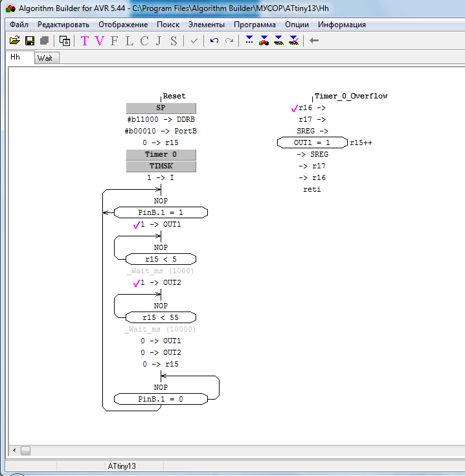The image size is (465, 476).
Task: Click the save floppy disk icon
Action: pos(29,41)
